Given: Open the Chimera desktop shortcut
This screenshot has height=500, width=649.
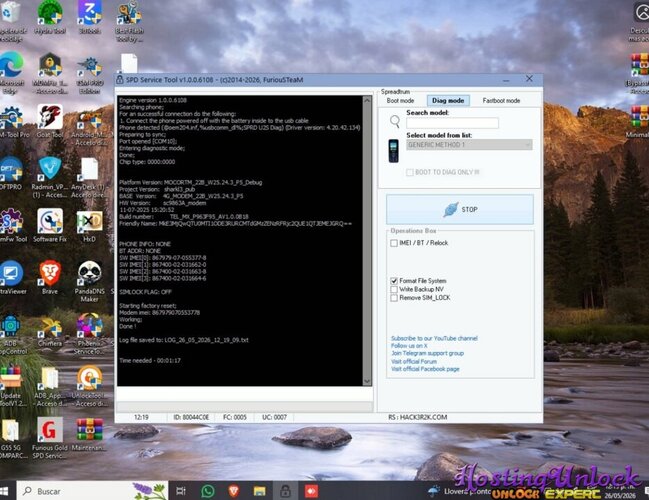Looking at the screenshot, I should coord(50,331).
